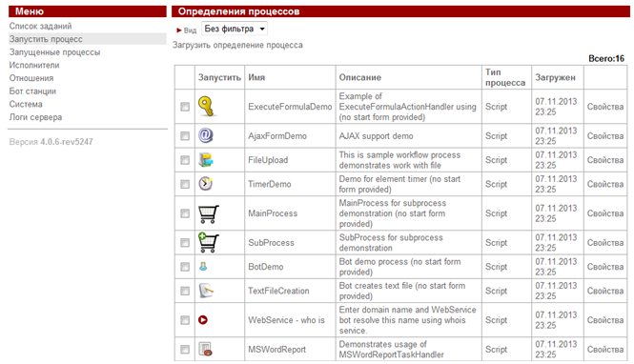Click the Версия 4.0.6-rev5247 text

pyautogui.click(x=51, y=142)
